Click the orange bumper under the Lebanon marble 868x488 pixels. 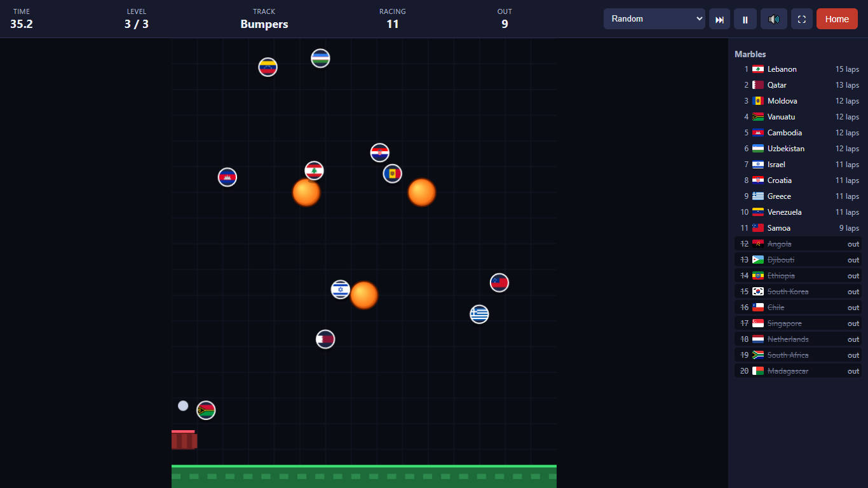click(x=306, y=192)
